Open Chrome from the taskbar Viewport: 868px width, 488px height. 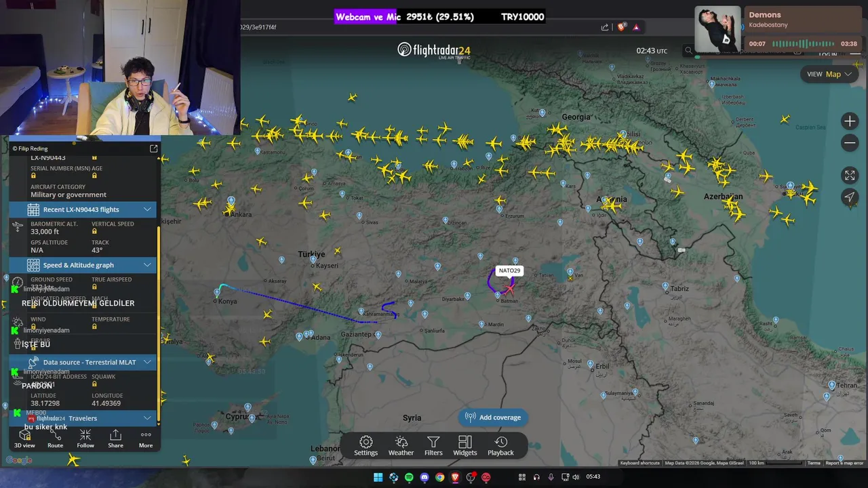tap(440, 477)
